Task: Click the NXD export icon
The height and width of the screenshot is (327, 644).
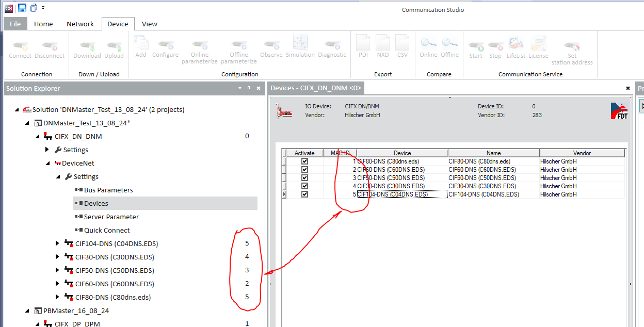Action: click(383, 43)
